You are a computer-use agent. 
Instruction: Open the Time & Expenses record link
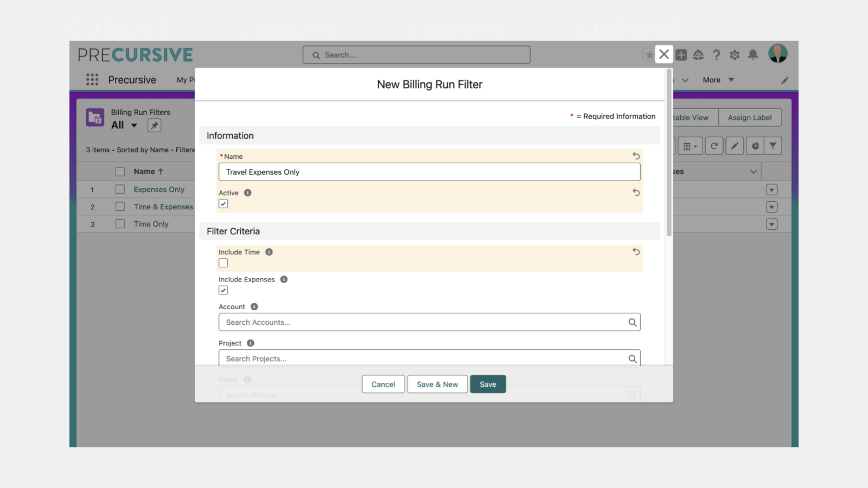click(163, 207)
